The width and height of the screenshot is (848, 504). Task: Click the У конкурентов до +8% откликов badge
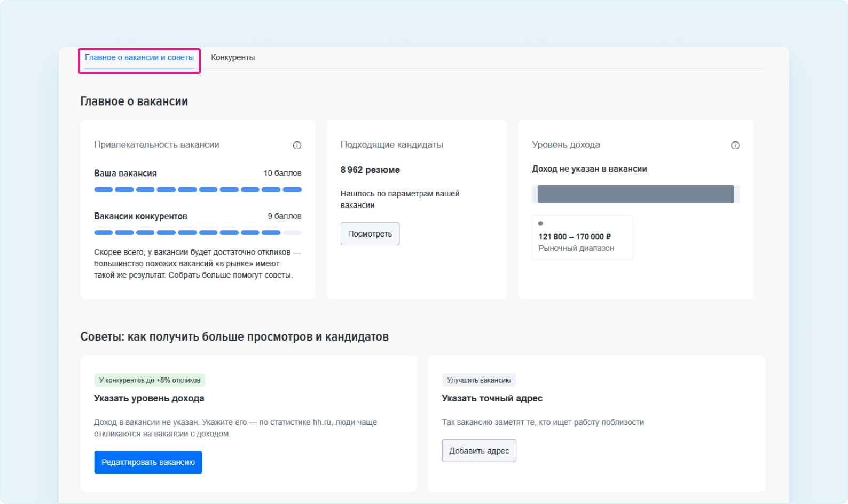(150, 380)
